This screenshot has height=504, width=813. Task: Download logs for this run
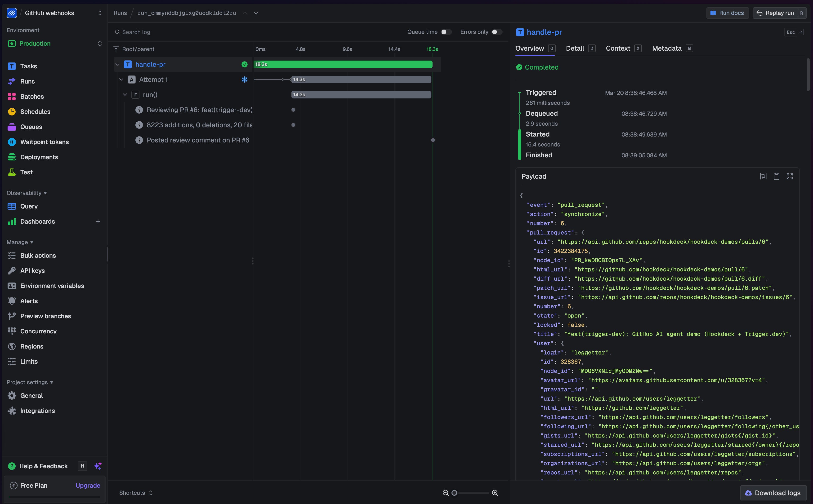point(773,492)
